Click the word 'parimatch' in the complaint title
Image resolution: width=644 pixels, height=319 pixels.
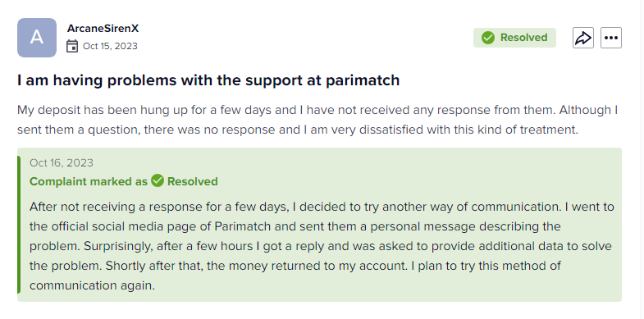tap(363, 81)
